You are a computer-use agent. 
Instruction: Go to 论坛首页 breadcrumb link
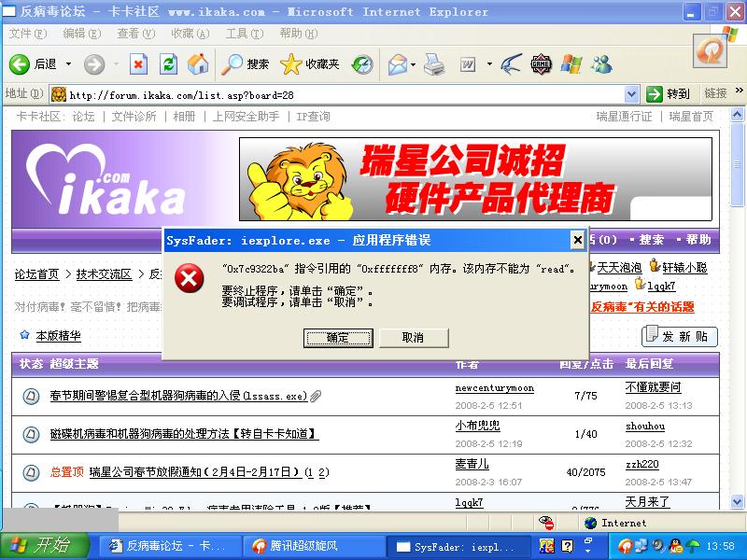37,274
